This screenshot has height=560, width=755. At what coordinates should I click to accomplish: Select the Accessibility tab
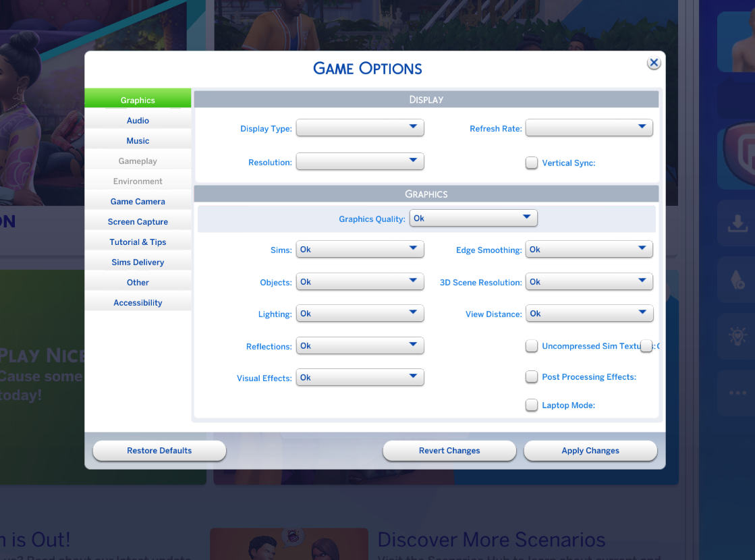(138, 303)
